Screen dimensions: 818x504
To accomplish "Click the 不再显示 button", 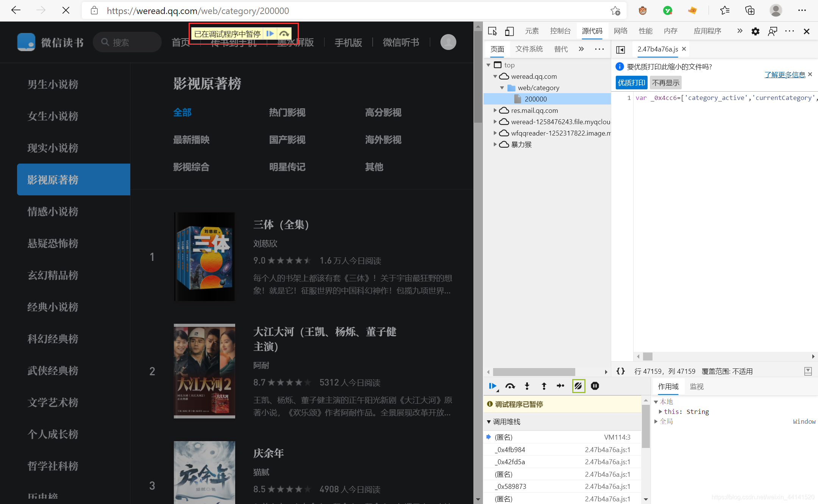I will [665, 83].
